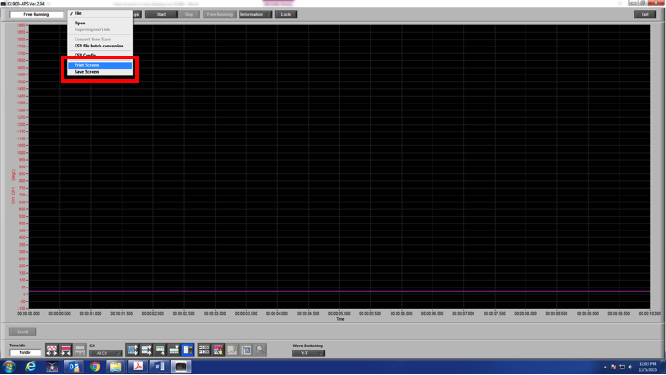
Task: Click the Time/div 1s/div field
Action: tap(25, 352)
